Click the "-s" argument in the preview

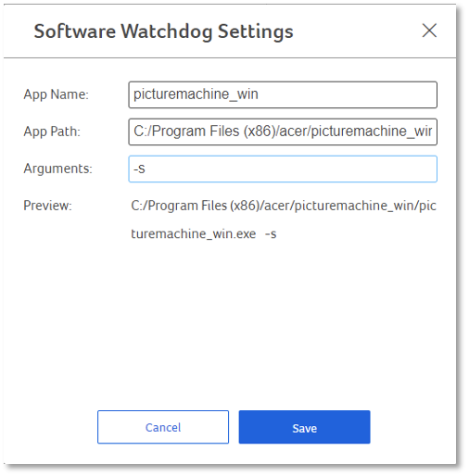271,234
